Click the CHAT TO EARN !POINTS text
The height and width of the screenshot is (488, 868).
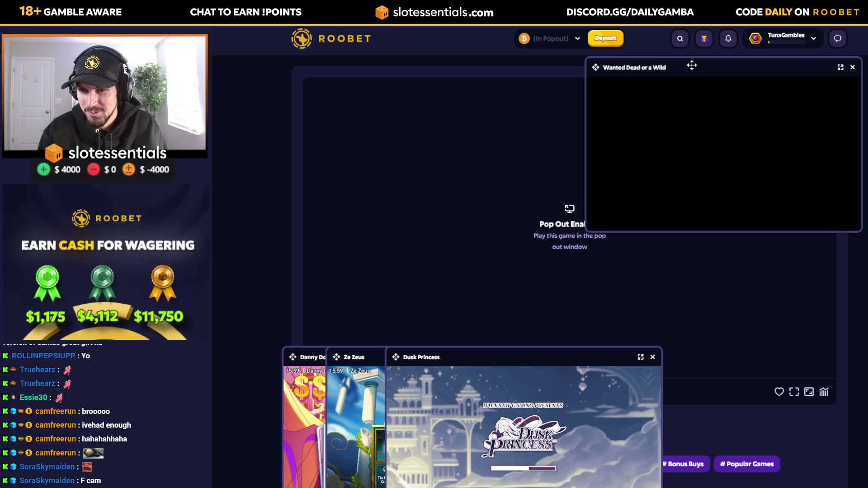245,12
